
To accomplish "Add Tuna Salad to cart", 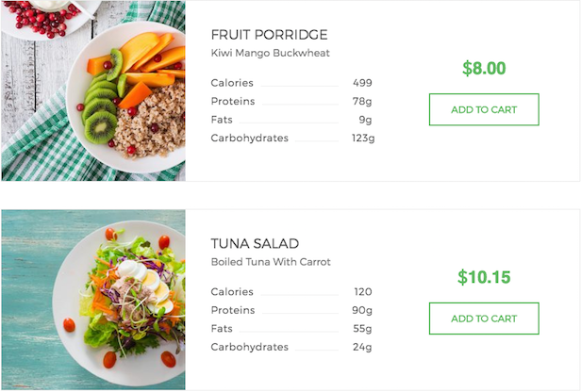I will [484, 318].
